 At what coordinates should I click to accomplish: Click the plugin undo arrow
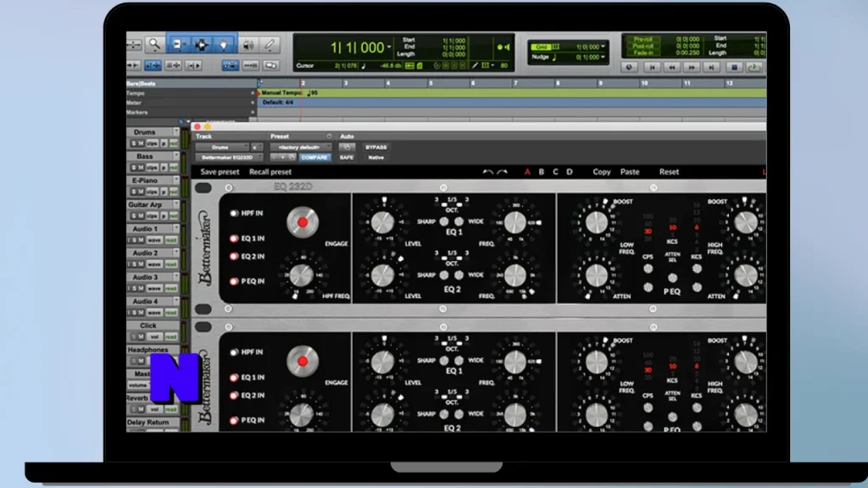487,172
